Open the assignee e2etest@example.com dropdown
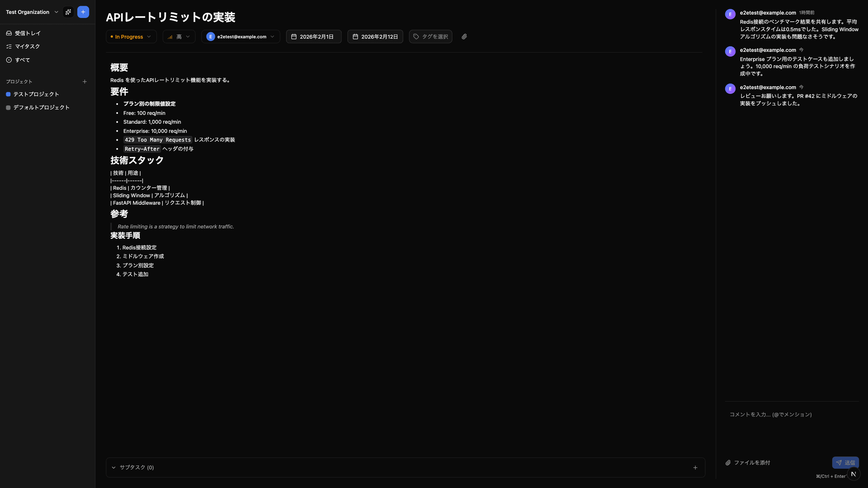The image size is (868, 488). (x=241, y=37)
